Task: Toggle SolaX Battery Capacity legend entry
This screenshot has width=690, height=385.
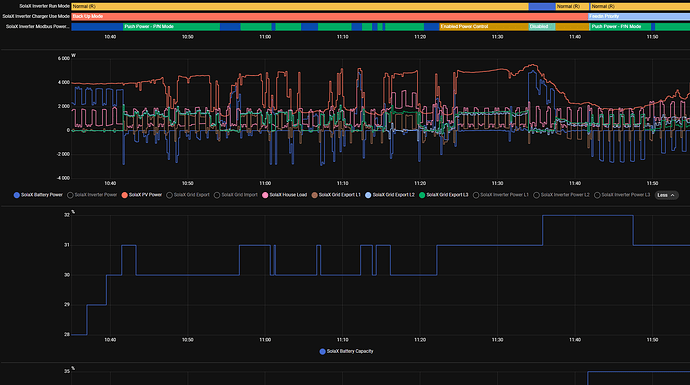Action: [x=346, y=351]
